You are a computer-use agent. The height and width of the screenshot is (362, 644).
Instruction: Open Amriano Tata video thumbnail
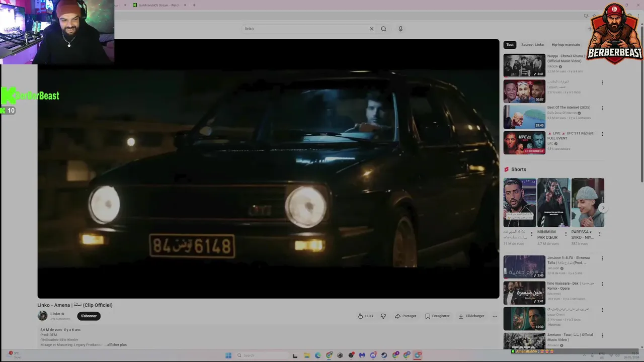[524, 341]
